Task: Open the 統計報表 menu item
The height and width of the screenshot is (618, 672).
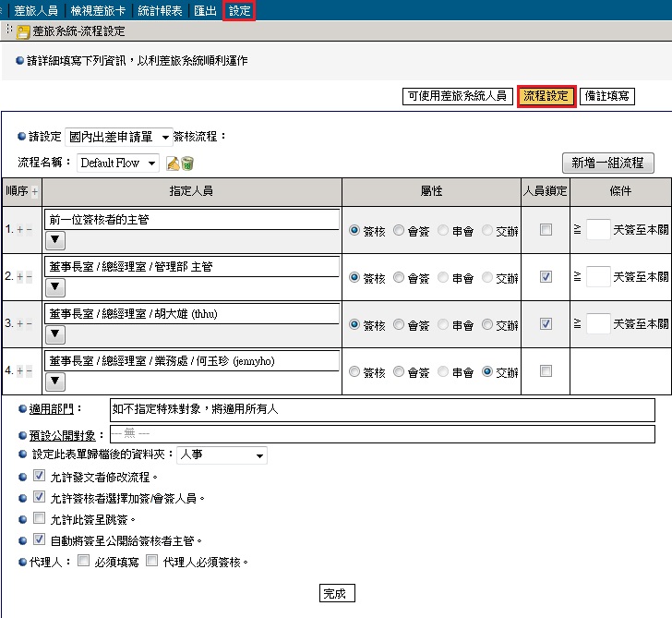Action: (x=161, y=10)
